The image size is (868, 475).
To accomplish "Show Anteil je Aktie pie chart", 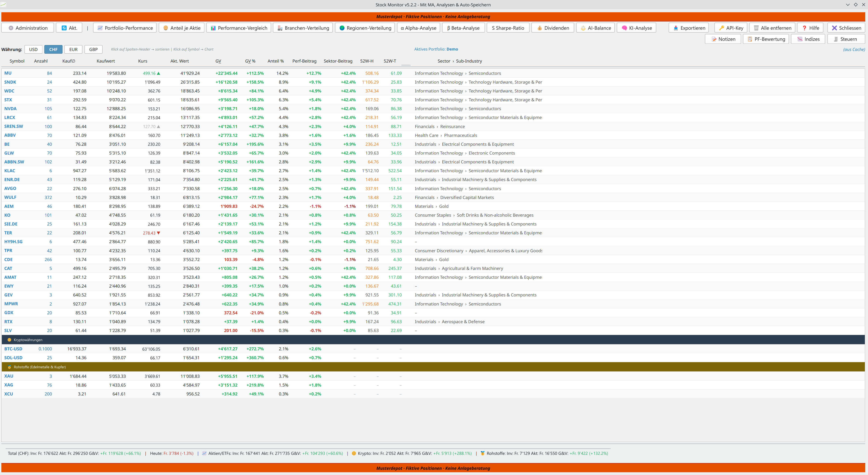I will point(182,28).
